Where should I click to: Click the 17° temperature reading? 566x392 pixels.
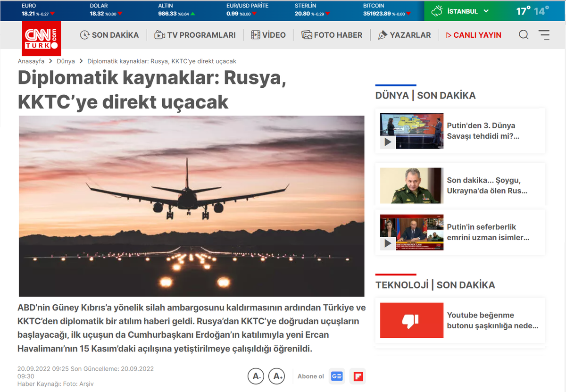point(523,11)
